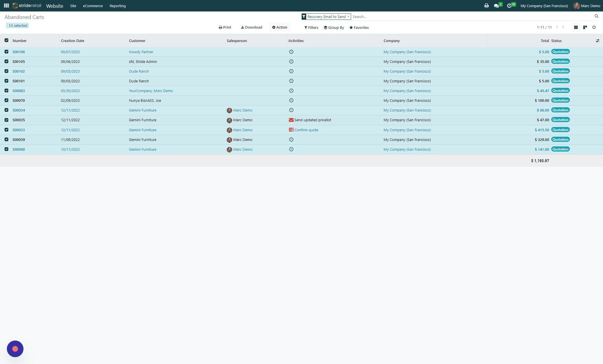Click Quotation status badge on S00040
Image resolution: width=603 pixels, height=364 pixels.
click(560, 149)
